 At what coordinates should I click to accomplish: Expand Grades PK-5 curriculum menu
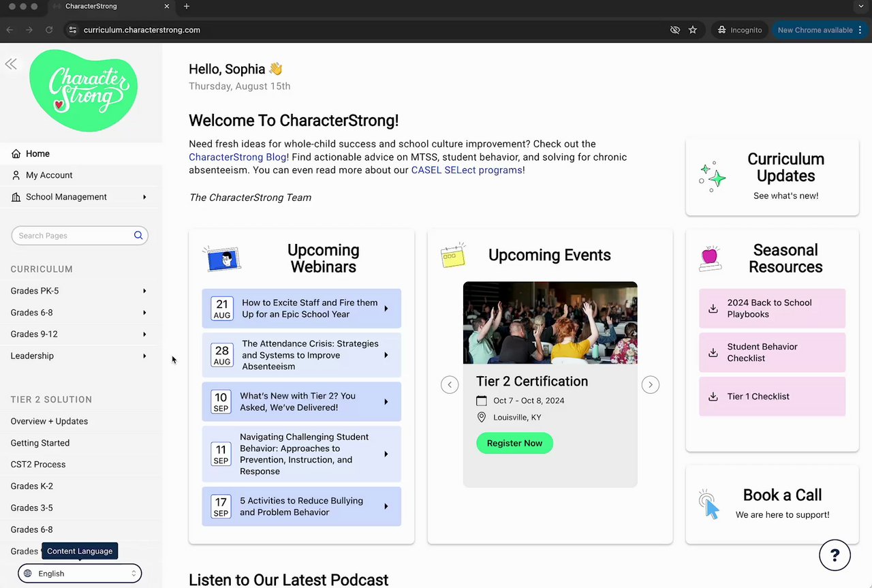coord(144,291)
